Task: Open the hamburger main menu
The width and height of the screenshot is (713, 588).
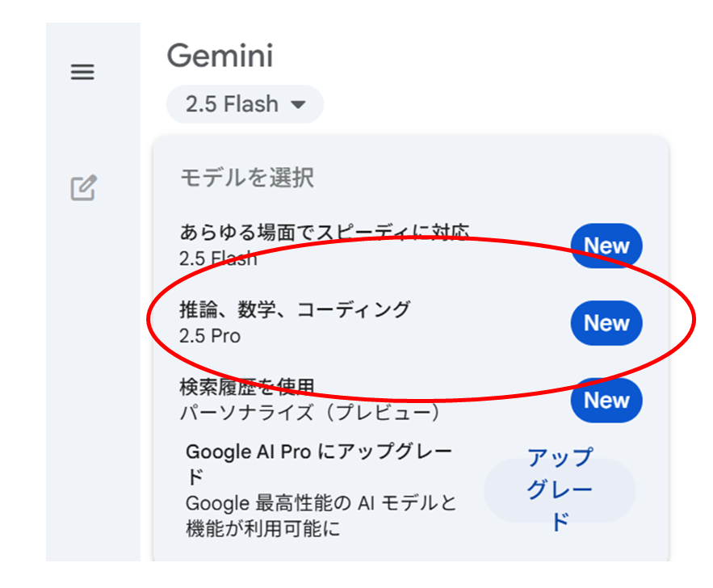Action: tap(82, 72)
